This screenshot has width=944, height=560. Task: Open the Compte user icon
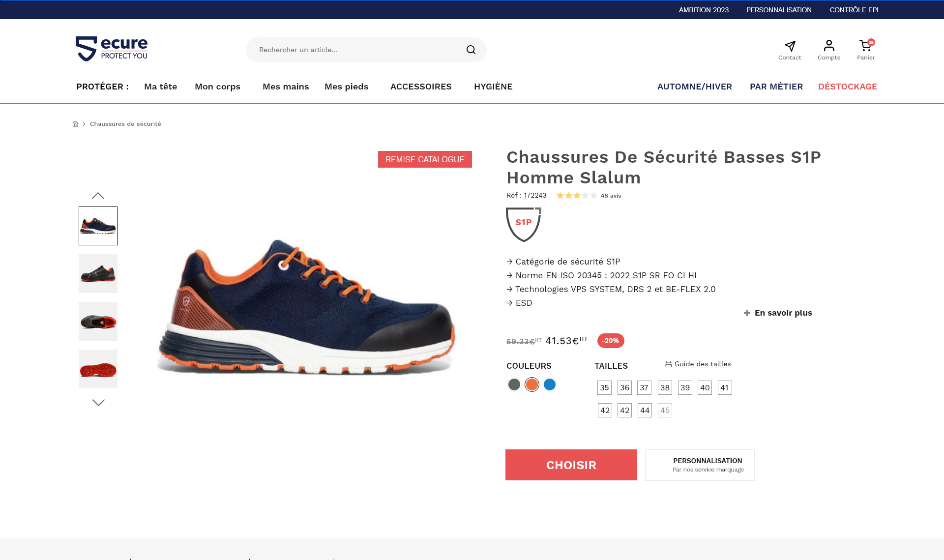tap(829, 46)
